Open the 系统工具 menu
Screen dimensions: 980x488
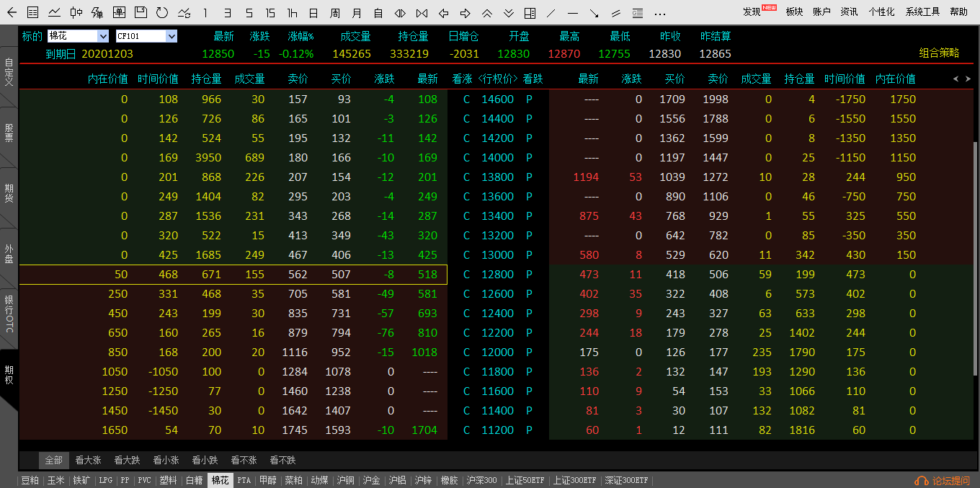click(922, 12)
